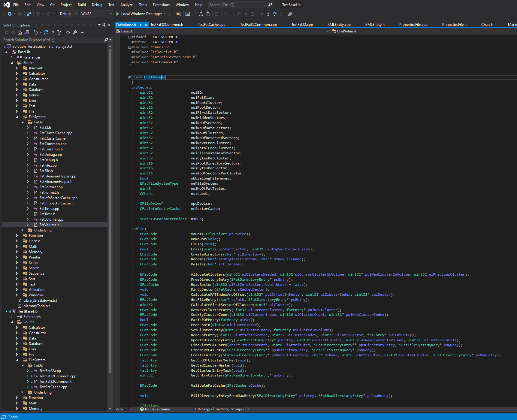Screen dimensions: 517x420
Task: Expand the Underlying folder under BaseLib FileSystem
Action: point(23,230)
